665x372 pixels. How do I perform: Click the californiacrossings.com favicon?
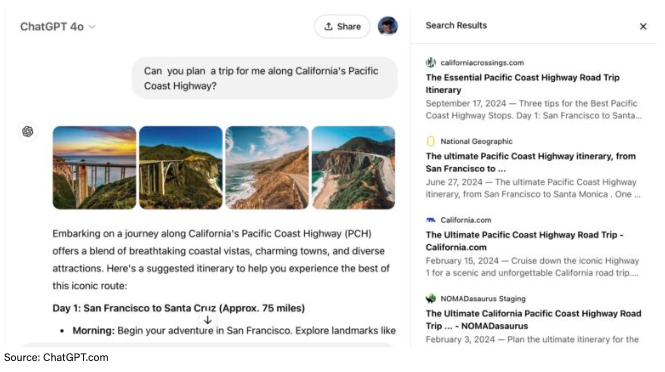point(430,63)
